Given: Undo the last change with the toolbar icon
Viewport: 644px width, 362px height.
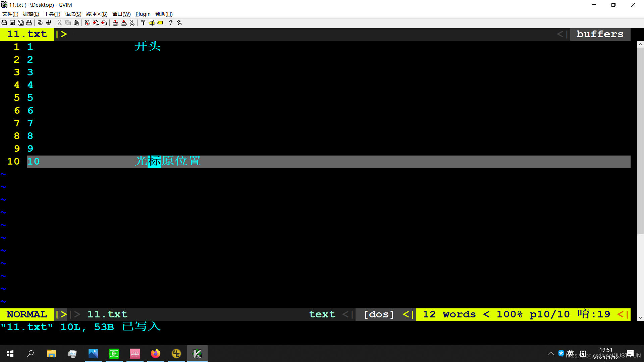Looking at the screenshot, I should [x=40, y=23].
